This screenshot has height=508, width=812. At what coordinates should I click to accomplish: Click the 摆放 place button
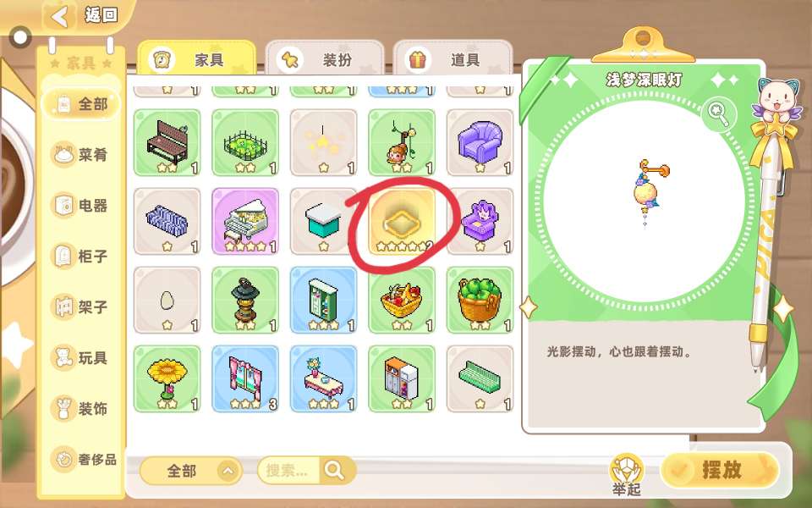721,470
